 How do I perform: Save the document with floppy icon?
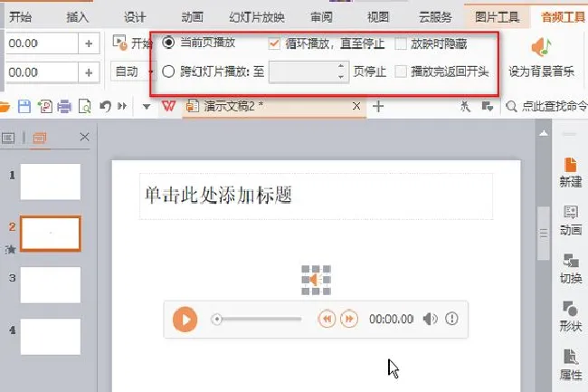(x=24, y=107)
